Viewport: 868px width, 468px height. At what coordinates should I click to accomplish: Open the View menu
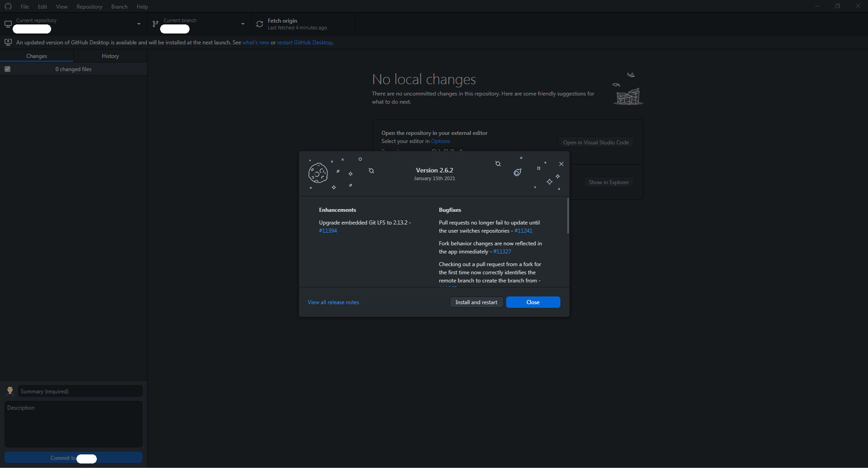(x=62, y=7)
